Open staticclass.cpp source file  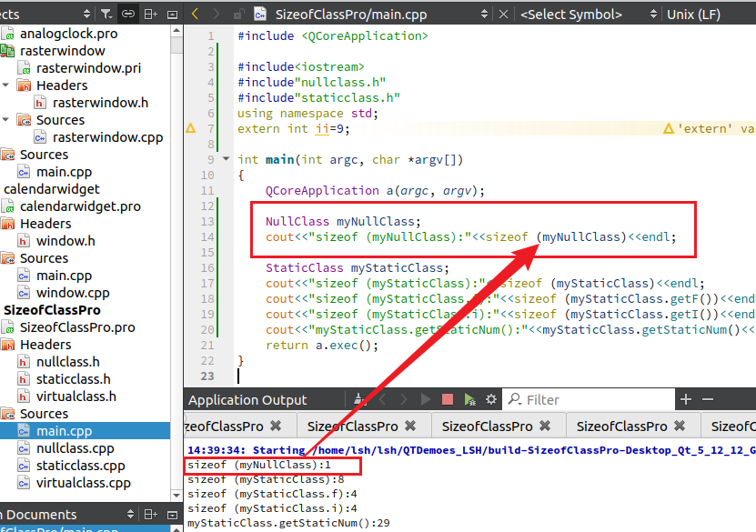click(81, 466)
